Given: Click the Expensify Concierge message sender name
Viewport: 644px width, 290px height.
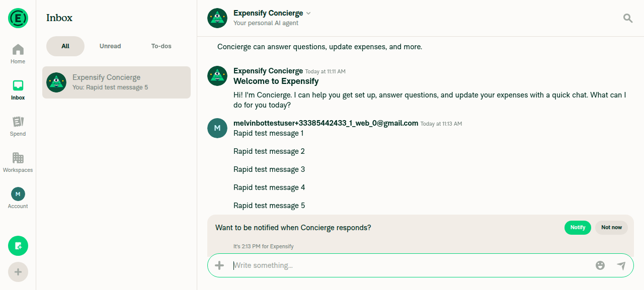Looking at the screenshot, I should tap(268, 71).
